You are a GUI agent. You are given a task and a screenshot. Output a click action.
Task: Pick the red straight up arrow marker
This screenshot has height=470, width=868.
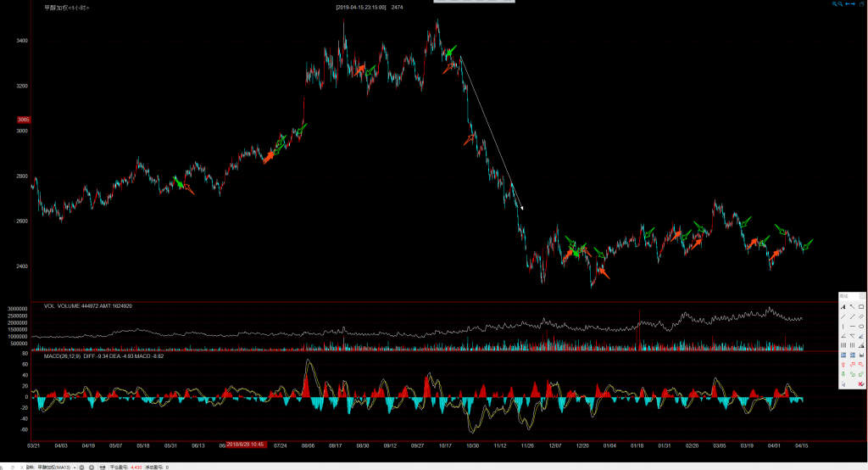[x=843, y=364]
